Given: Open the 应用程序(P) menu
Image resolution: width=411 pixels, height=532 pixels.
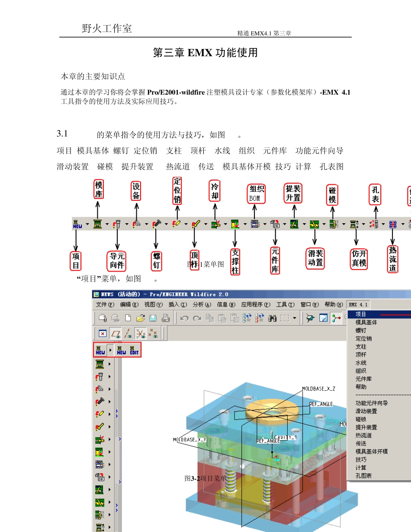Looking at the screenshot, I should 256,304.
